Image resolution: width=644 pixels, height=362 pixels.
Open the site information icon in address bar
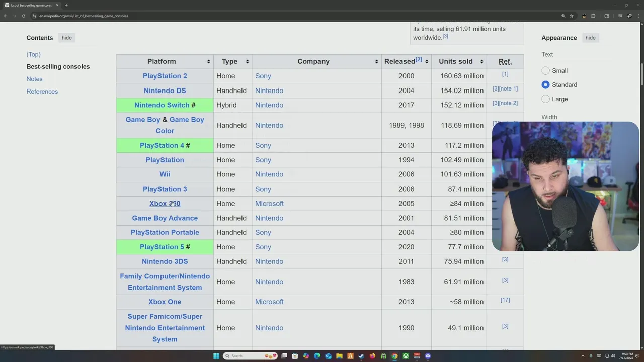tap(34, 16)
